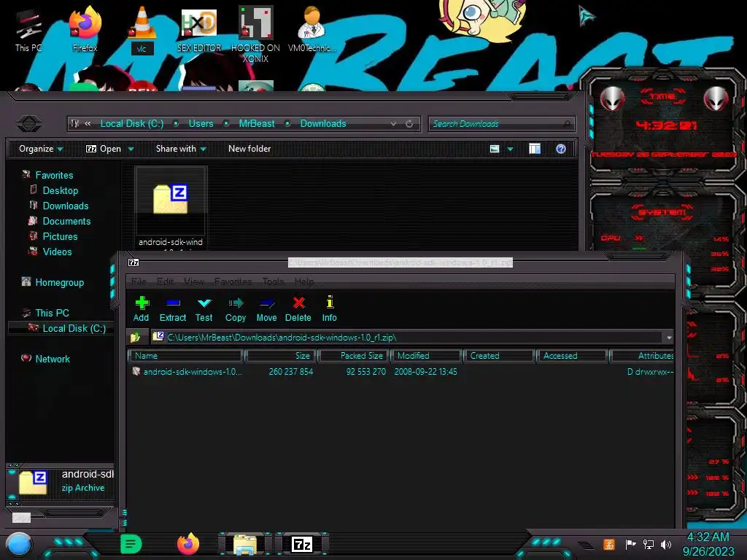Open vlc desktop shortcut
Image resolution: width=747 pixels, height=560 pixels.
pyautogui.click(x=142, y=29)
